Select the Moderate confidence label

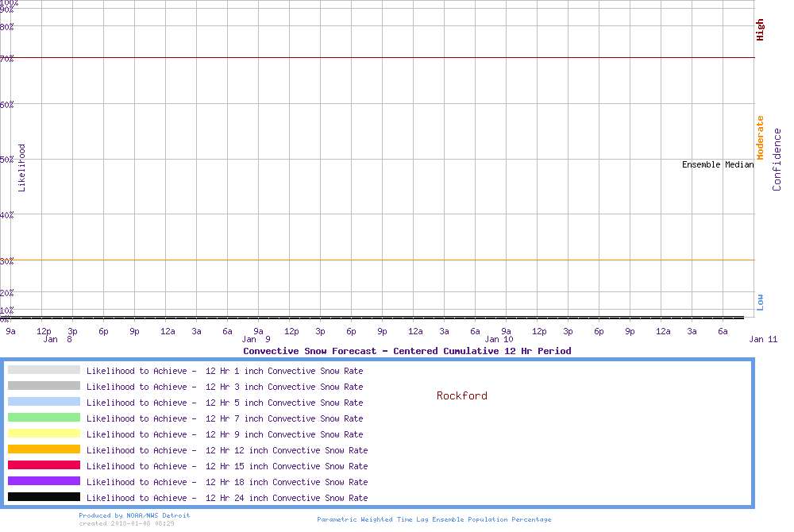point(760,137)
